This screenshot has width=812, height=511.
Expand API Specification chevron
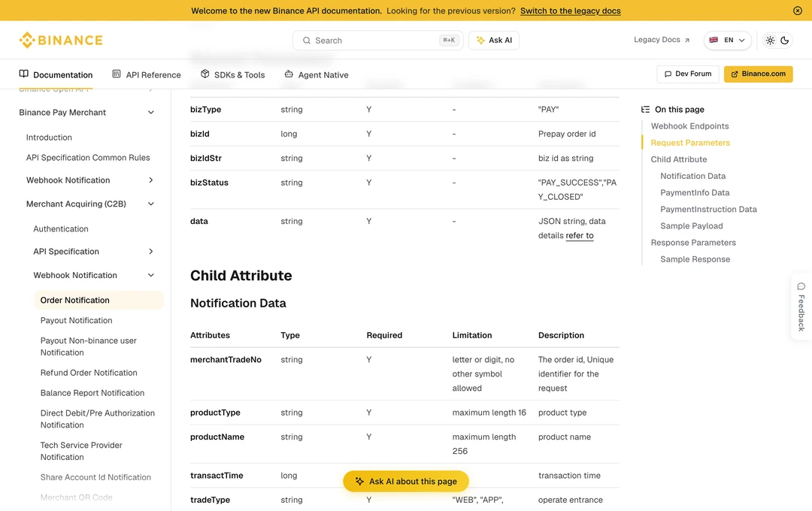point(150,252)
